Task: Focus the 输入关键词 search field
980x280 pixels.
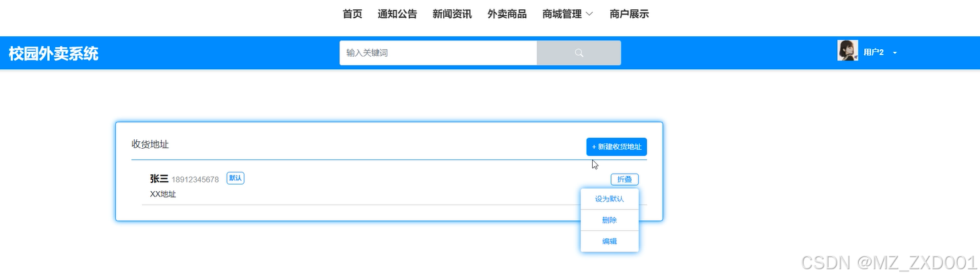Action: (438, 53)
